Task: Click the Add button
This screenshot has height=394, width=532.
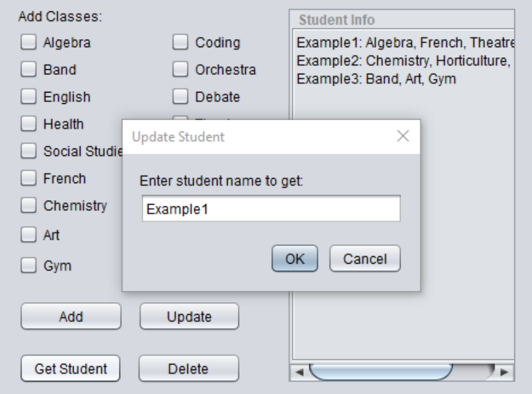Action: 71,317
